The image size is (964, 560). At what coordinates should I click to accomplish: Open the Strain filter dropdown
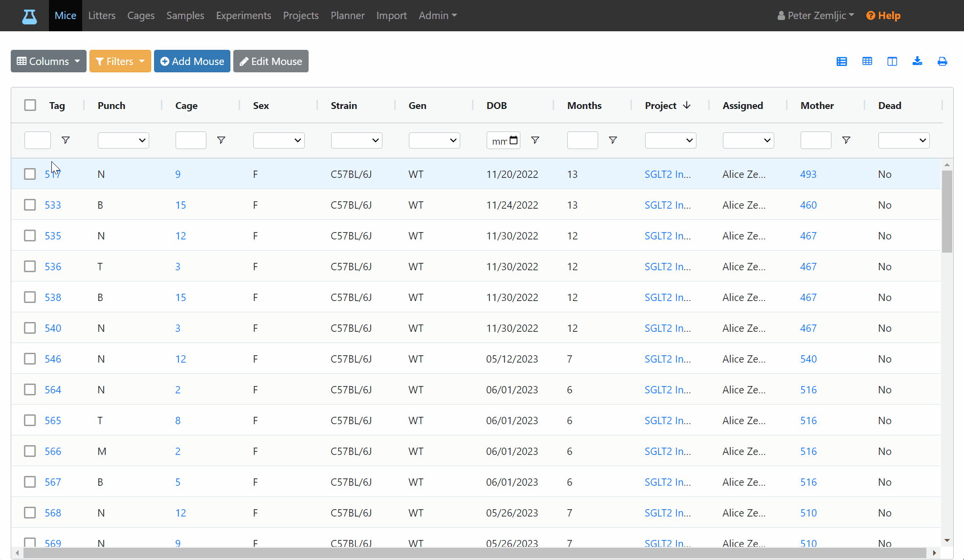[357, 140]
